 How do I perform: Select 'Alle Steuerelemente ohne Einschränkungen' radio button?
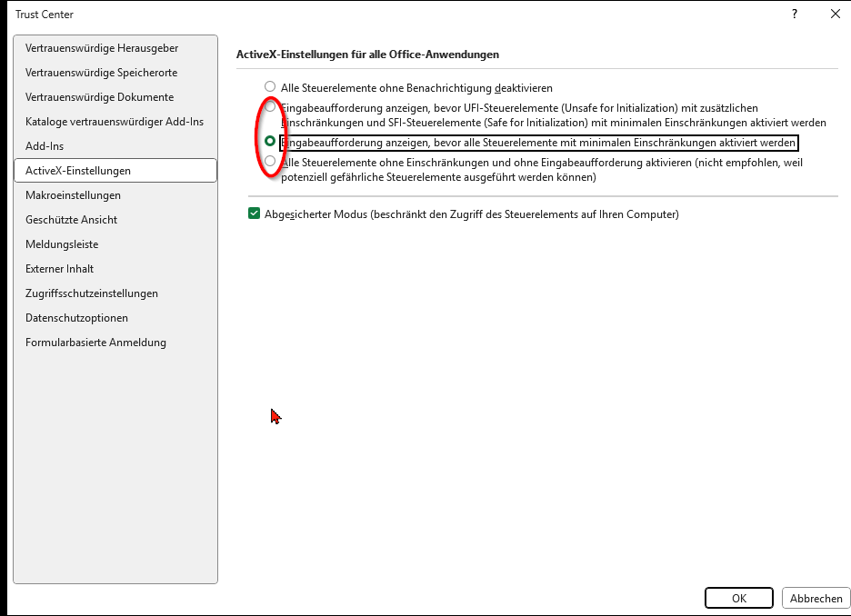click(x=270, y=162)
